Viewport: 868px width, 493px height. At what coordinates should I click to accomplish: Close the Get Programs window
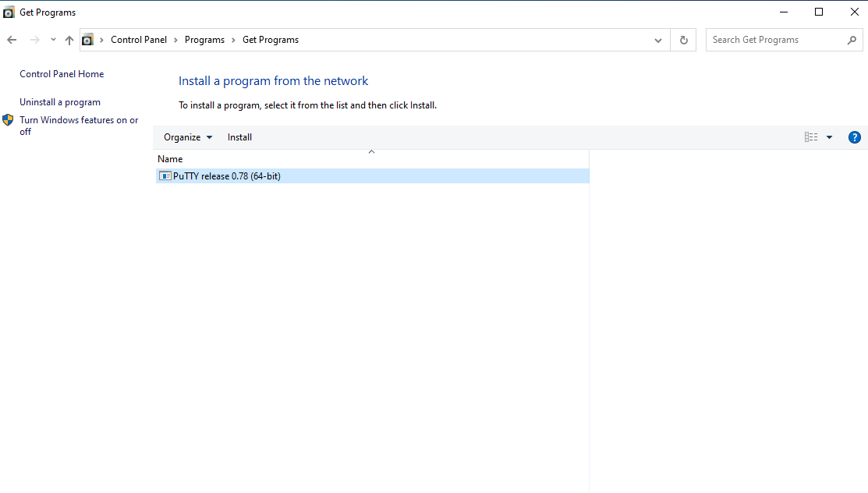pos(854,12)
